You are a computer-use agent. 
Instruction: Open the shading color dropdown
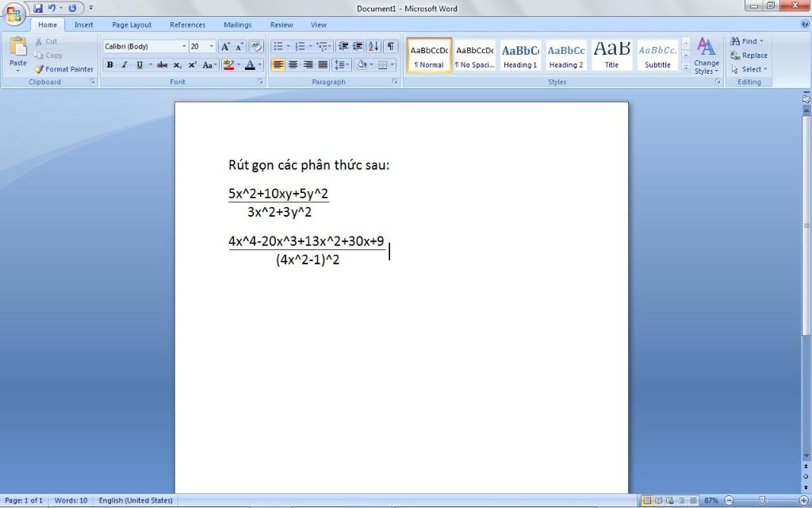[x=371, y=65]
